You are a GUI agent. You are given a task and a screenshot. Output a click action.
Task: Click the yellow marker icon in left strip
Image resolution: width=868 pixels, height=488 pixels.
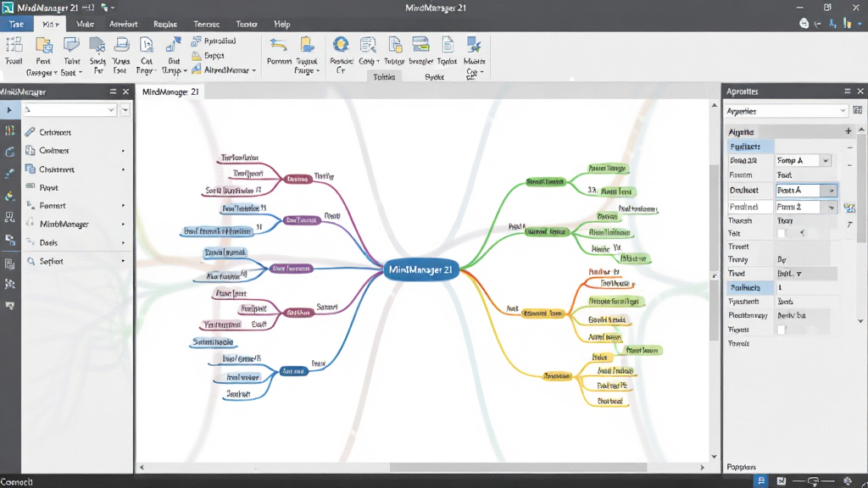[9, 196]
